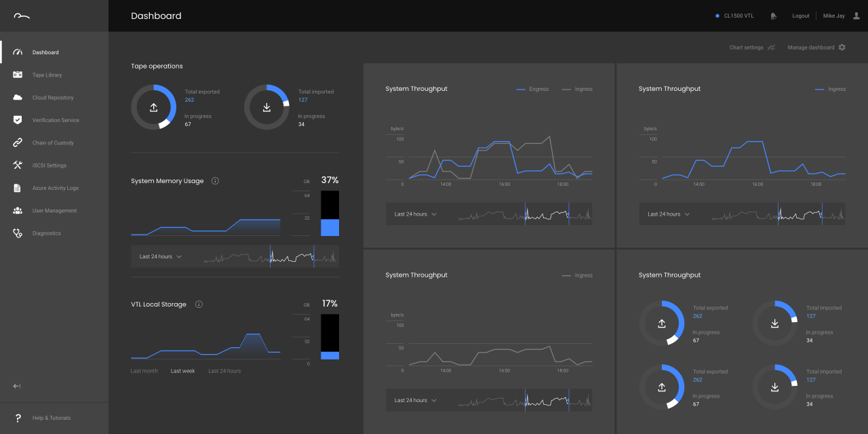Select the Last month storage range
Image resolution: width=868 pixels, height=434 pixels.
(x=144, y=371)
